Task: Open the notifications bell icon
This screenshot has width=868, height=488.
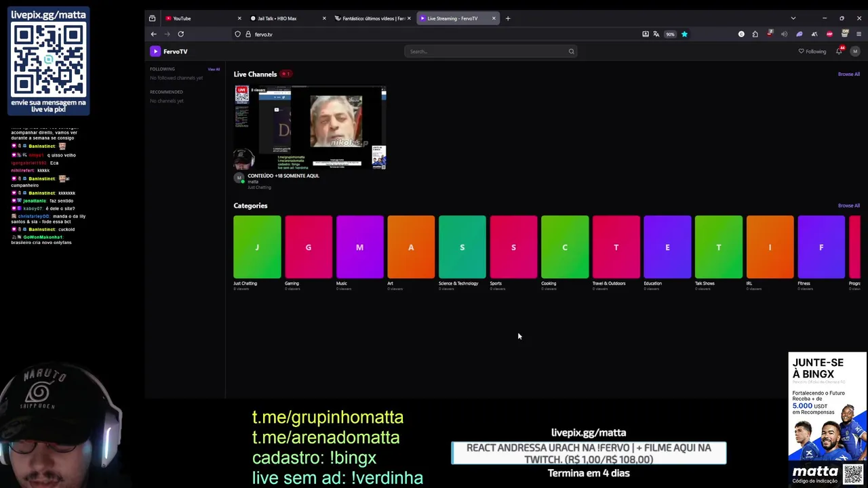Action: pyautogui.click(x=839, y=52)
